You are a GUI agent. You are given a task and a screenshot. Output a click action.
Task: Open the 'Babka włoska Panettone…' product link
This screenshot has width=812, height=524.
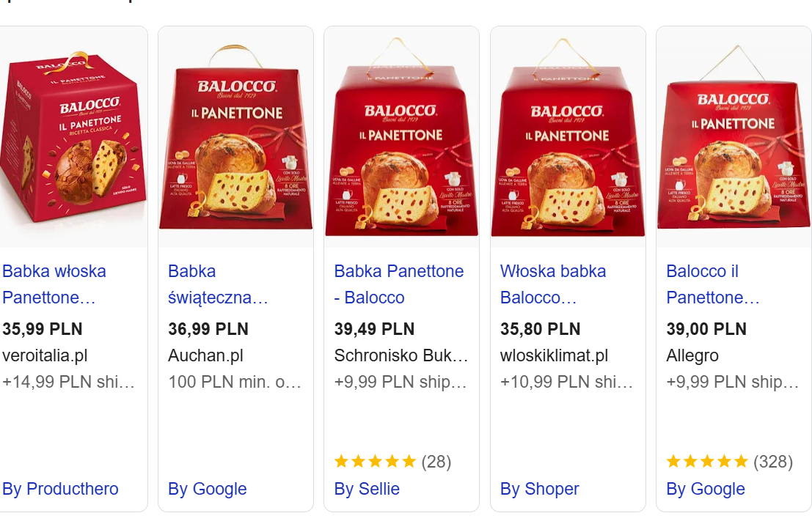click(x=54, y=284)
